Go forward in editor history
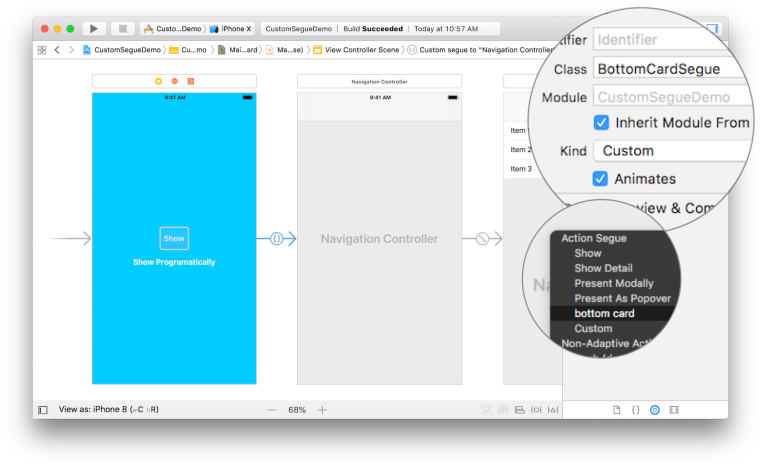 pyautogui.click(x=72, y=50)
